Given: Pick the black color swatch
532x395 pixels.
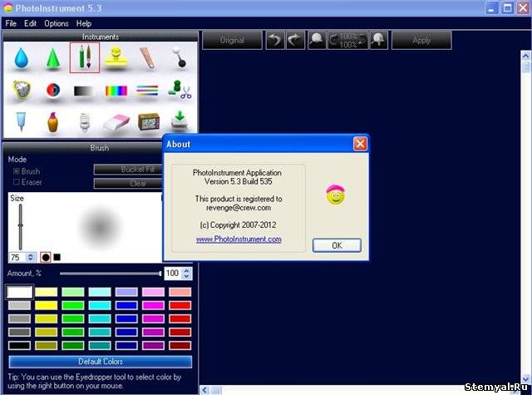Looking at the screenshot, I should click(x=19, y=346).
